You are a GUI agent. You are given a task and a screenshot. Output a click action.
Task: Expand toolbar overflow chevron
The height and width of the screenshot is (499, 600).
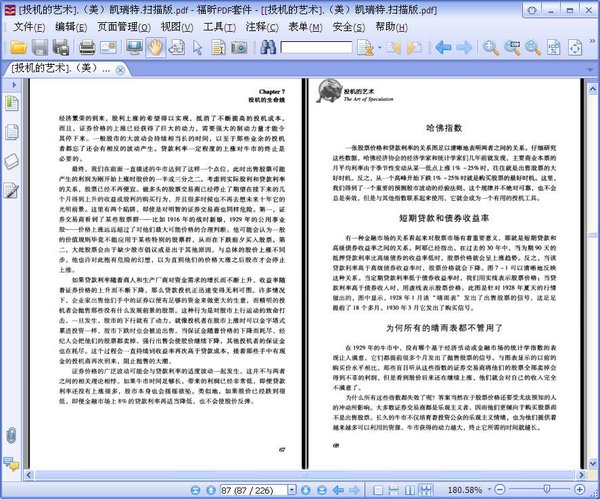coord(592,41)
